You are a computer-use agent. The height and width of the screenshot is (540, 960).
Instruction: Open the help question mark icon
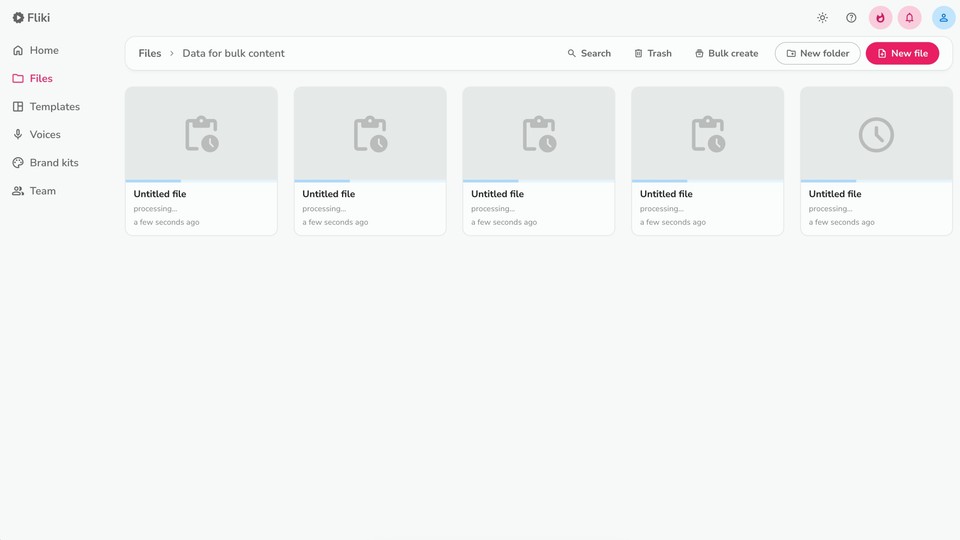(x=851, y=18)
